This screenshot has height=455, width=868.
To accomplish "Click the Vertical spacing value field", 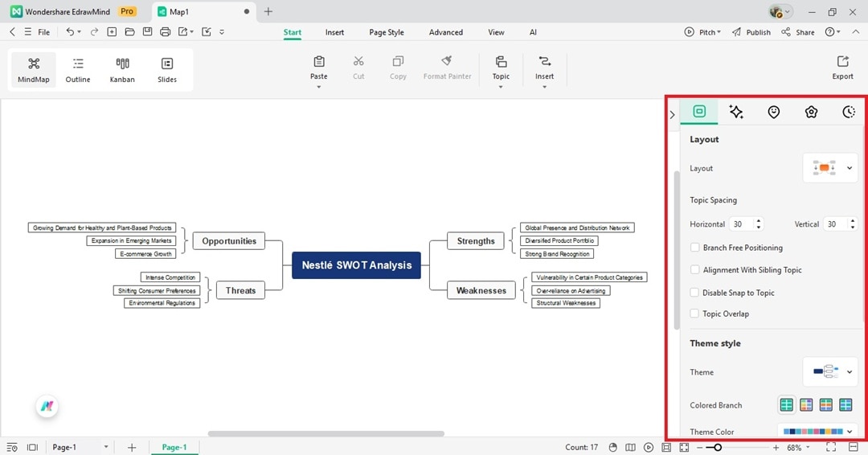I will tap(836, 223).
